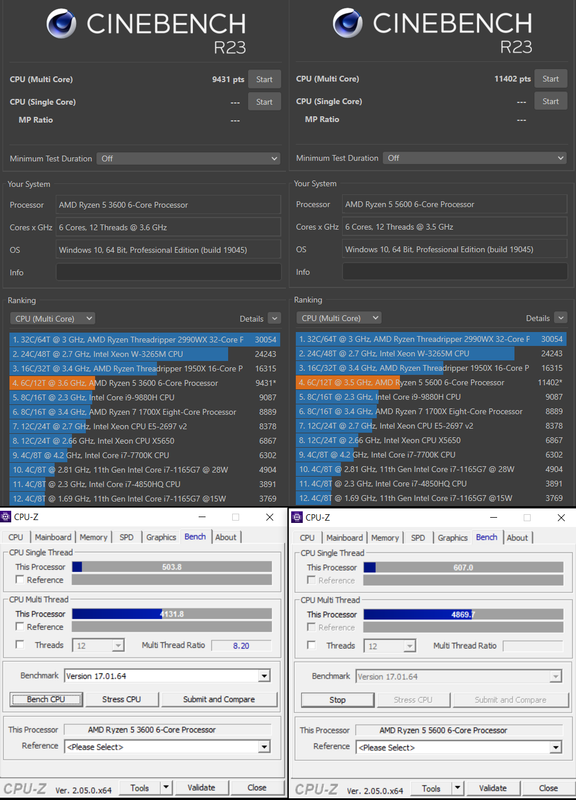Click Tools button in left CPU-Z
This screenshot has height=800, width=576.
pos(139,788)
